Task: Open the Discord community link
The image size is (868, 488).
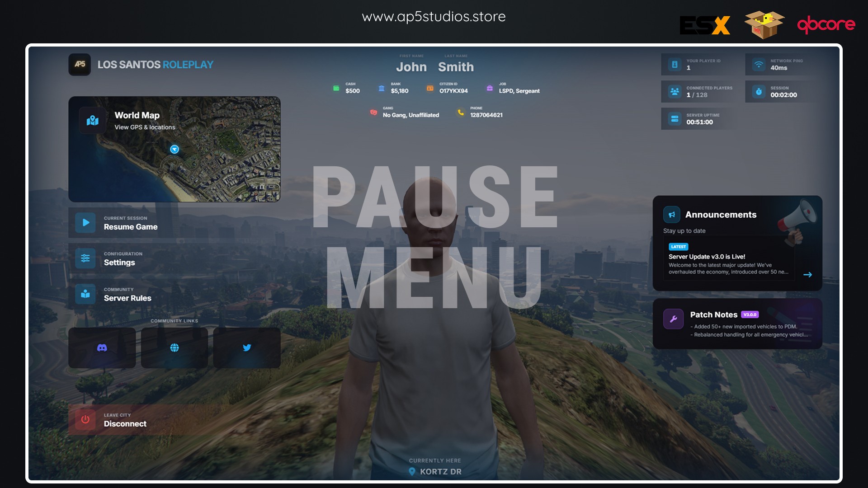Action: pyautogui.click(x=102, y=347)
